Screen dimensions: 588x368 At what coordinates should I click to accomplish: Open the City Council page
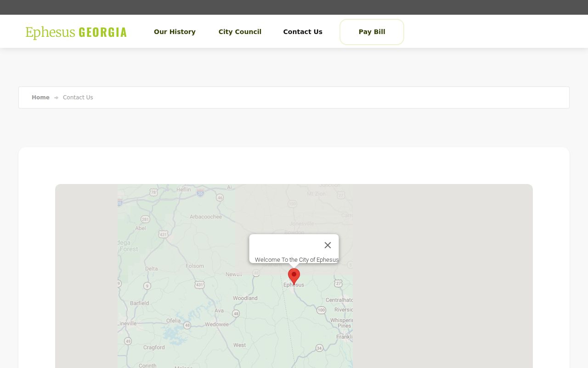[240, 32]
